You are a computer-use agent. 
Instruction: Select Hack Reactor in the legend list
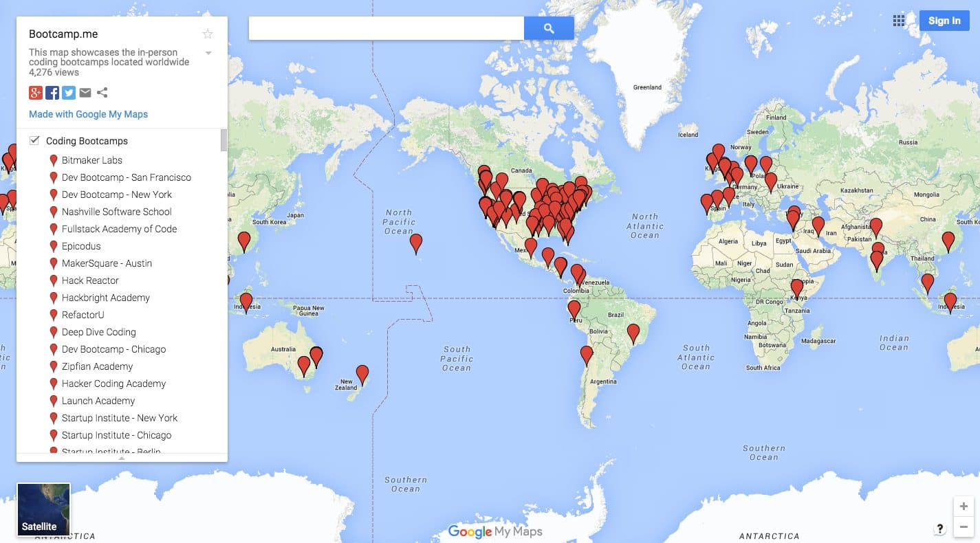91,280
